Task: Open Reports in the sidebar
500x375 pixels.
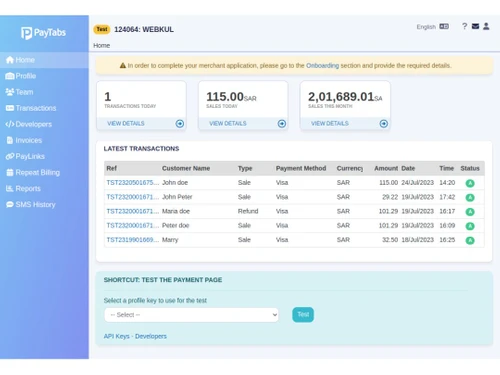Action: tap(44, 188)
